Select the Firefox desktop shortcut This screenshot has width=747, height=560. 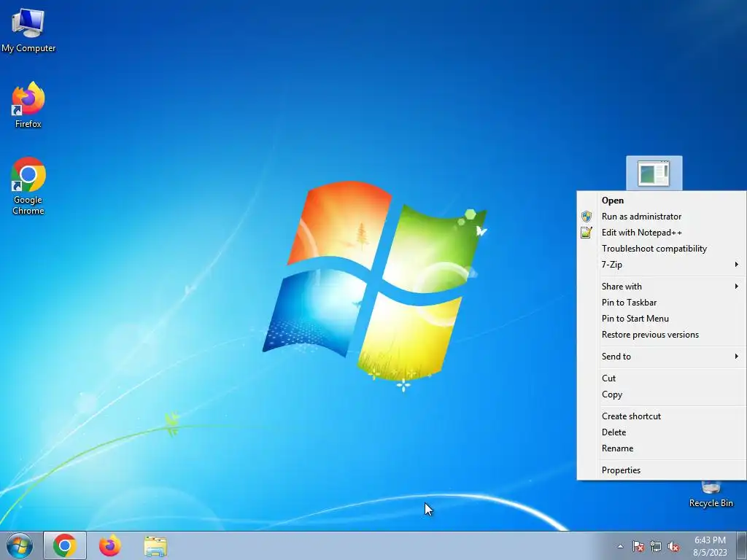click(28, 105)
